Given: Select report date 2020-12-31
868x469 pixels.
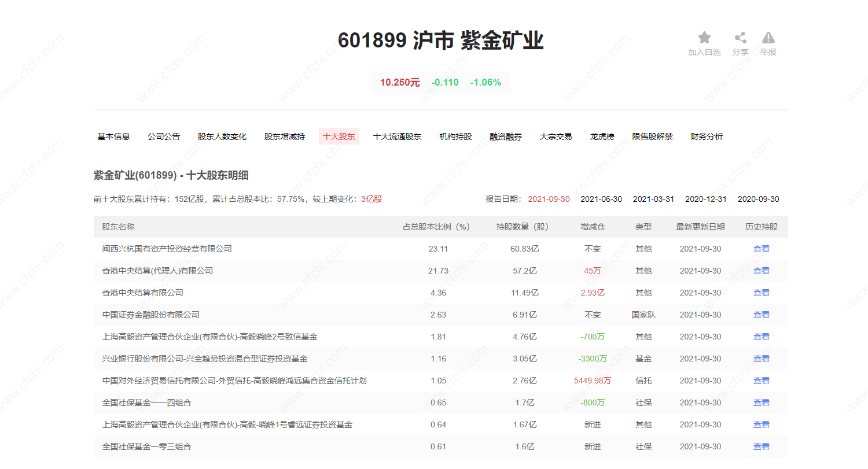Looking at the screenshot, I should 706,199.
